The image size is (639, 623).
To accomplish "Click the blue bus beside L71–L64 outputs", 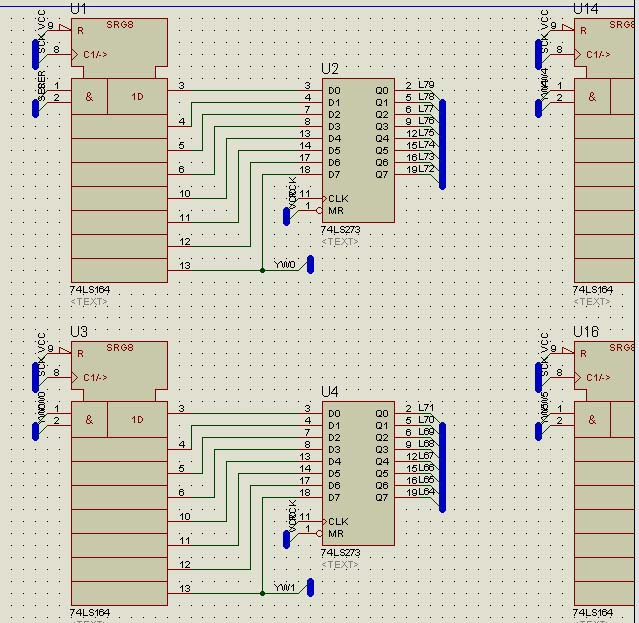I will pos(442,467).
